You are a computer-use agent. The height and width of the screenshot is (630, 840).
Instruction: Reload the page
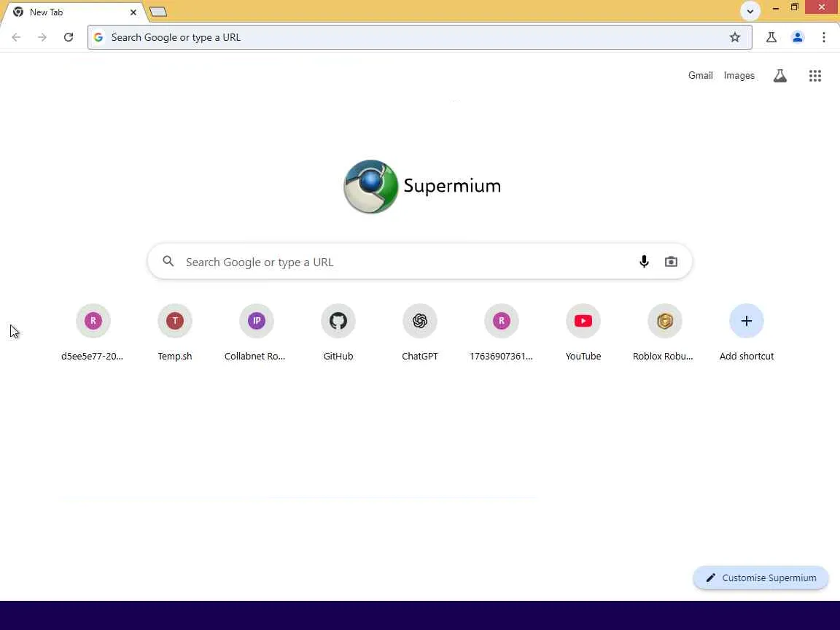[x=68, y=37]
